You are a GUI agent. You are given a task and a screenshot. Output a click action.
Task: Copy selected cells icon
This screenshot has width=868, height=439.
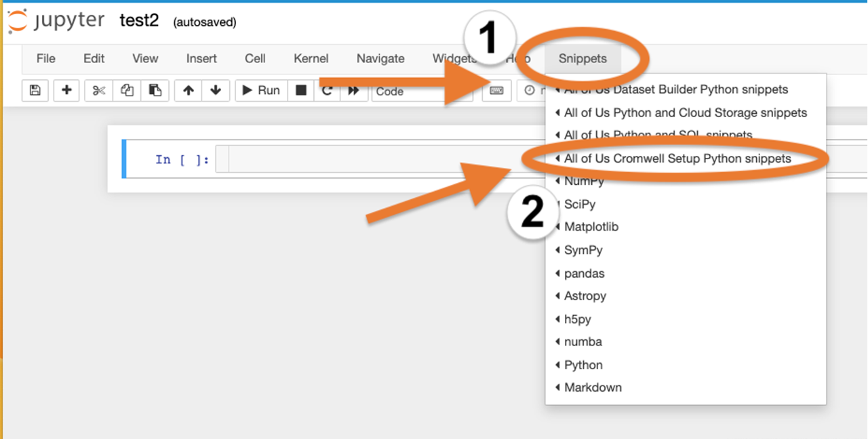click(127, 90)
